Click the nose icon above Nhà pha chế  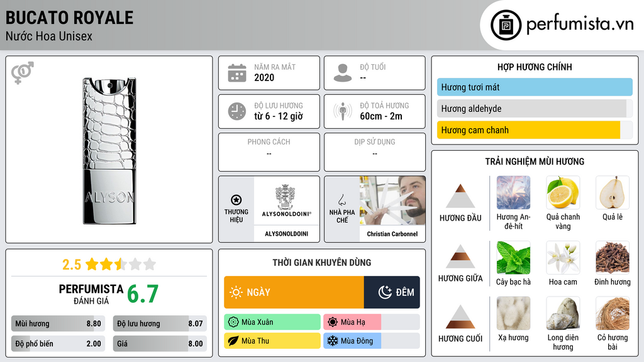click(x=341, y=200)
